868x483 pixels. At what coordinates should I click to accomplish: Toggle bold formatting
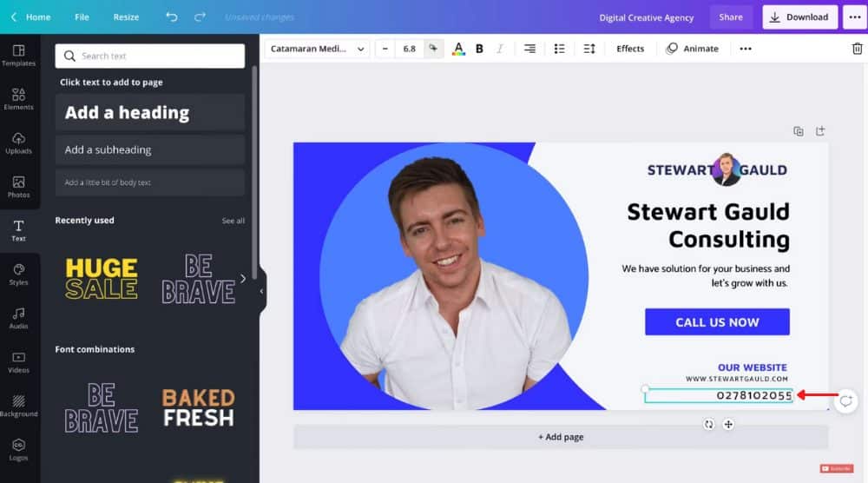coord(479,49)
